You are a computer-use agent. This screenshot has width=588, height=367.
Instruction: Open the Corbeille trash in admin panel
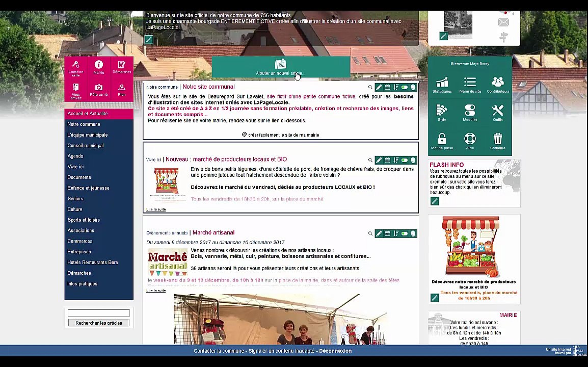tap(498, 142)
